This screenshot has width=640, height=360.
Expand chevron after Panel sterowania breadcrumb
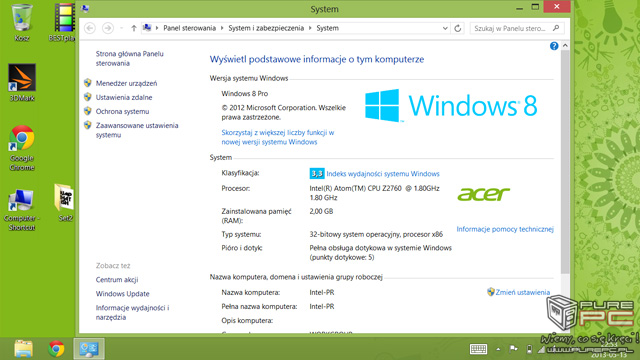[222, 28]
